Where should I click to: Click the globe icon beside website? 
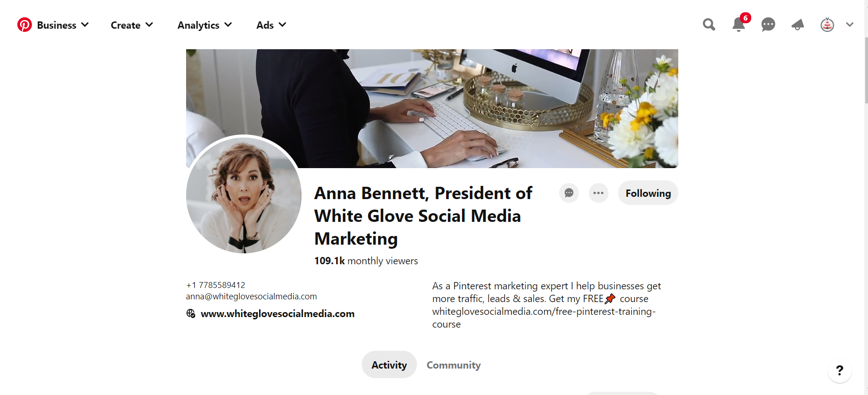point(191,313)
